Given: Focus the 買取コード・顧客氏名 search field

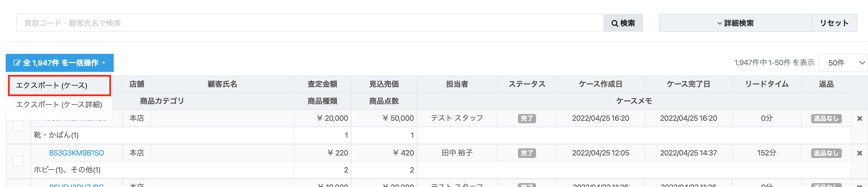Looking at the screenshot, I should point(310,23).
